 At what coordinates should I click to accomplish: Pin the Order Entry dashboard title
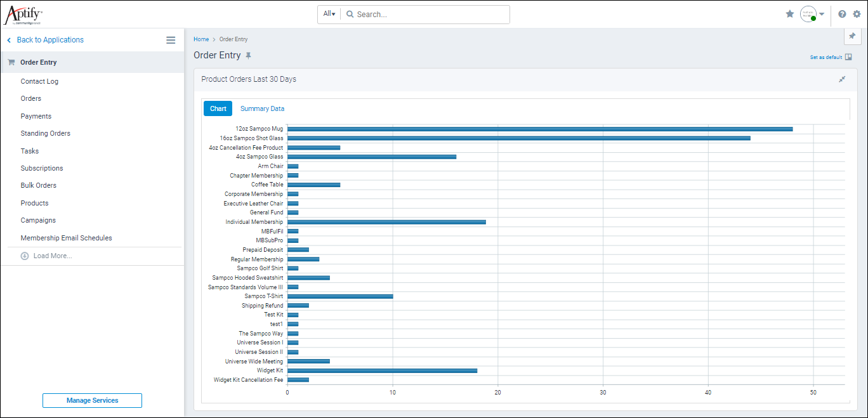pos(249,56)
